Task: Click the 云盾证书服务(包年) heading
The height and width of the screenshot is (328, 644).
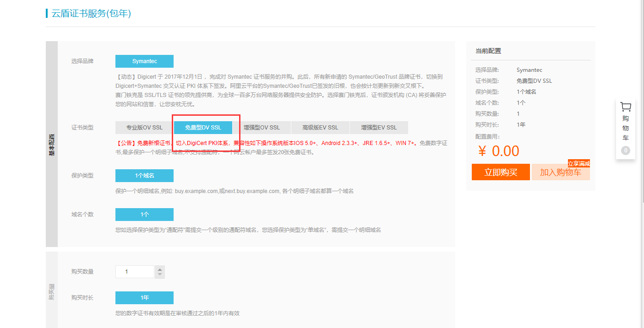Action: pos(91,13)
